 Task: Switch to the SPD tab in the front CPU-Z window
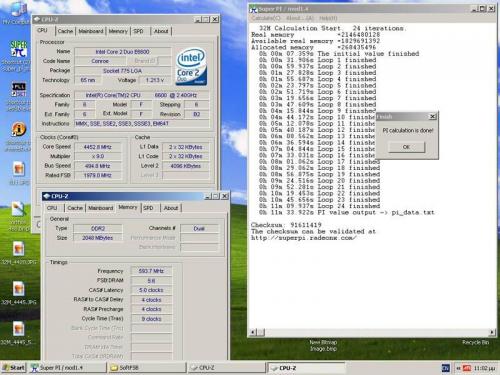point(148,208)
